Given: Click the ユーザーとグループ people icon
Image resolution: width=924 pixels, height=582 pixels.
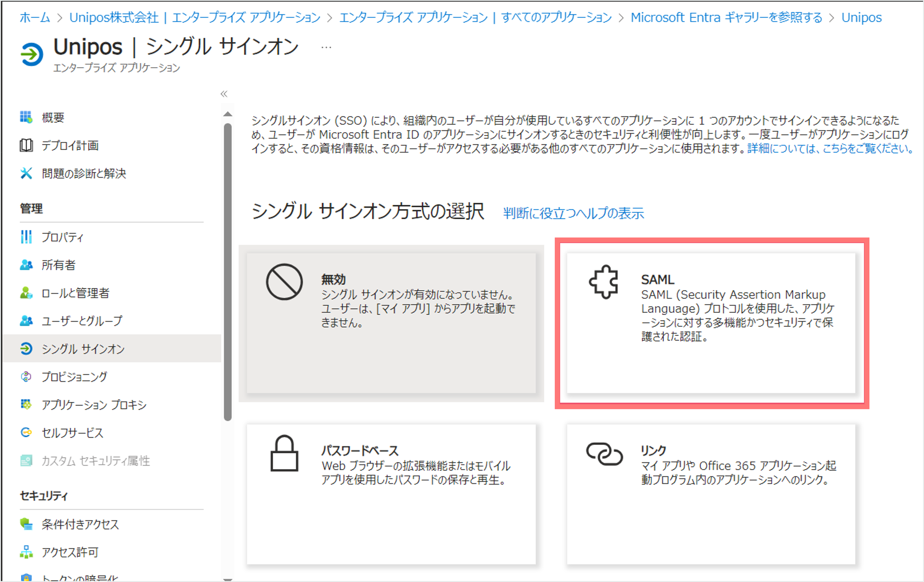Looking at the screenshot, I should click(x=26, y=320).
